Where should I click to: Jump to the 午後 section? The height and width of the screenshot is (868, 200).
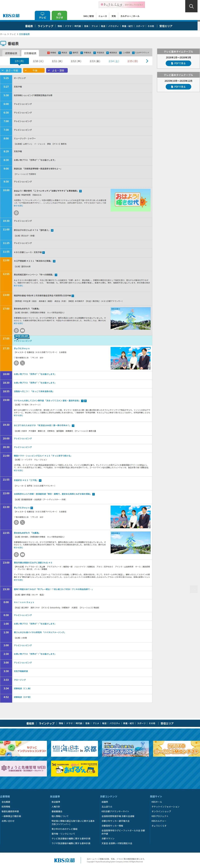[34, 70]
